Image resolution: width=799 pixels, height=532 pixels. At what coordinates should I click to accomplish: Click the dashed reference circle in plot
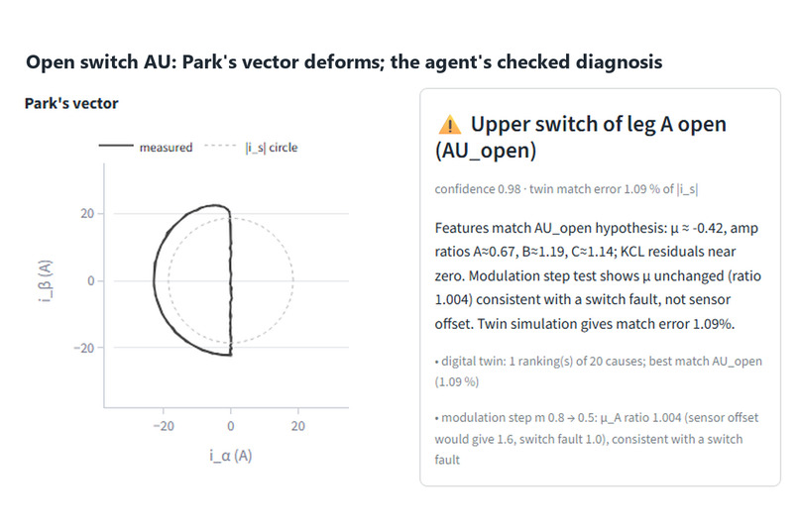point(293,280)
